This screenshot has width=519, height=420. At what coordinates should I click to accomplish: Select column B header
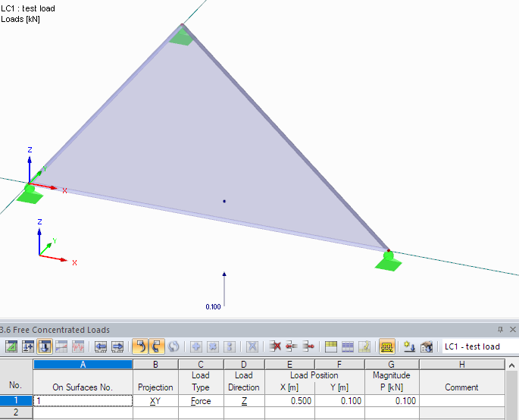[x=155, y=365]
